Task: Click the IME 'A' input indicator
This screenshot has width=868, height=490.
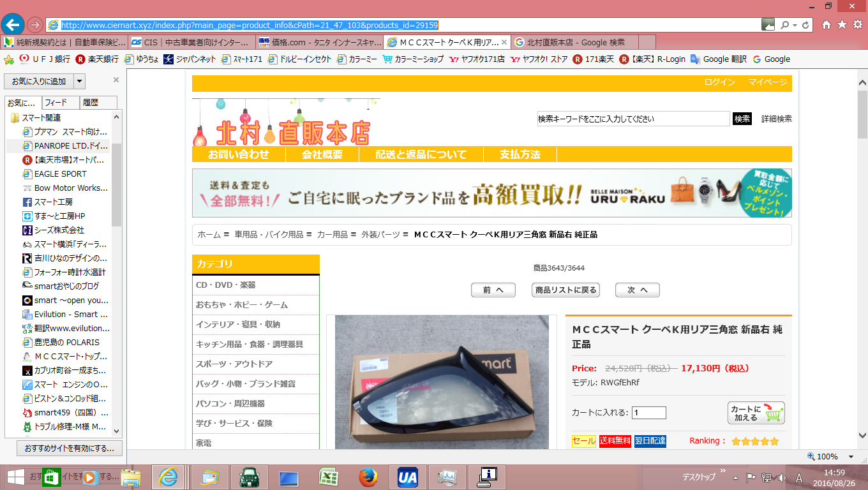Action: 799,477
